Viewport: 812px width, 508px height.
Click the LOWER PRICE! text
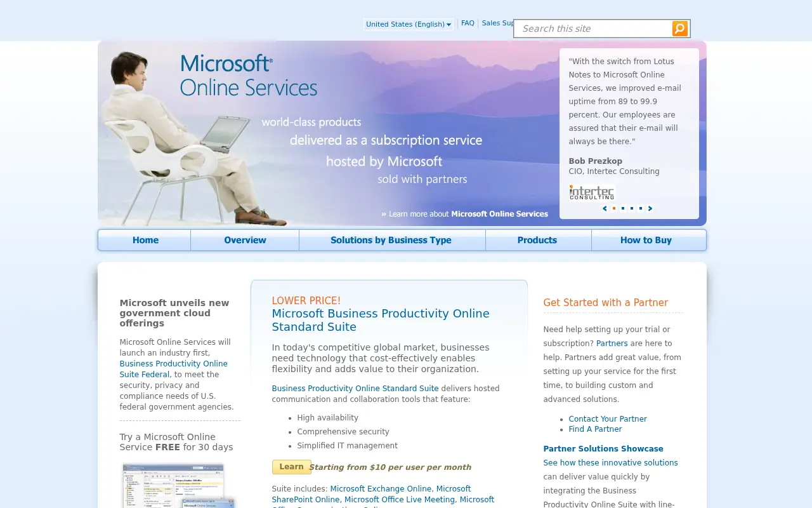(x=306, y=301)
